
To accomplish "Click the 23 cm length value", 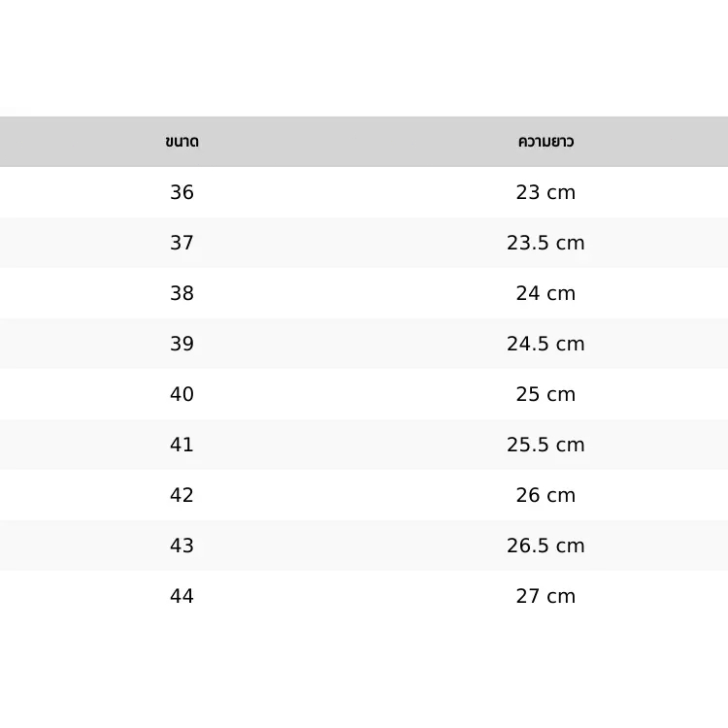I will [546, 192].
